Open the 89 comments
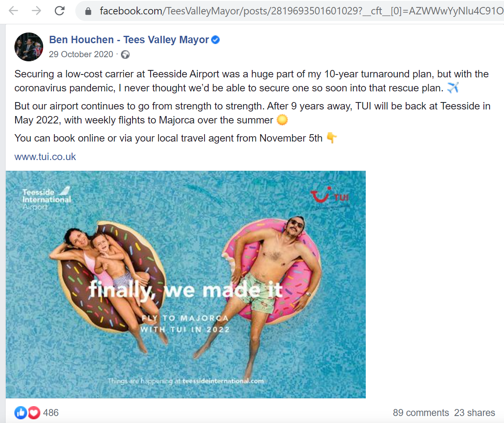504x423 pixels. point(421,413)
